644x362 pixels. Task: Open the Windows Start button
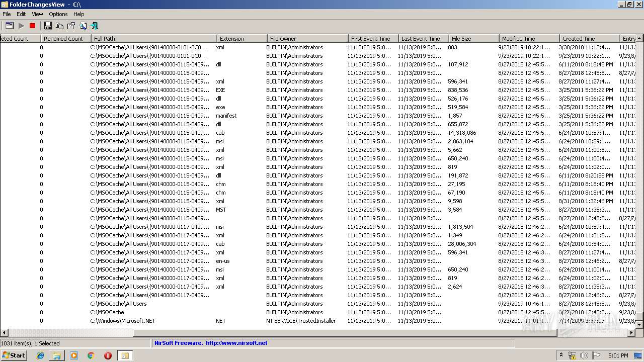[x=14, y=355]
